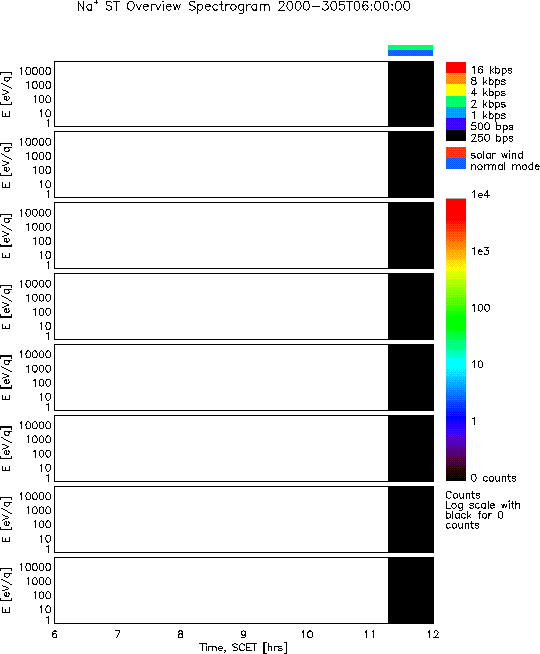This screenshot has height=654, width=540.
Task: Click the 0 counts label at colorbar bottom
Action: pos(493,478)
